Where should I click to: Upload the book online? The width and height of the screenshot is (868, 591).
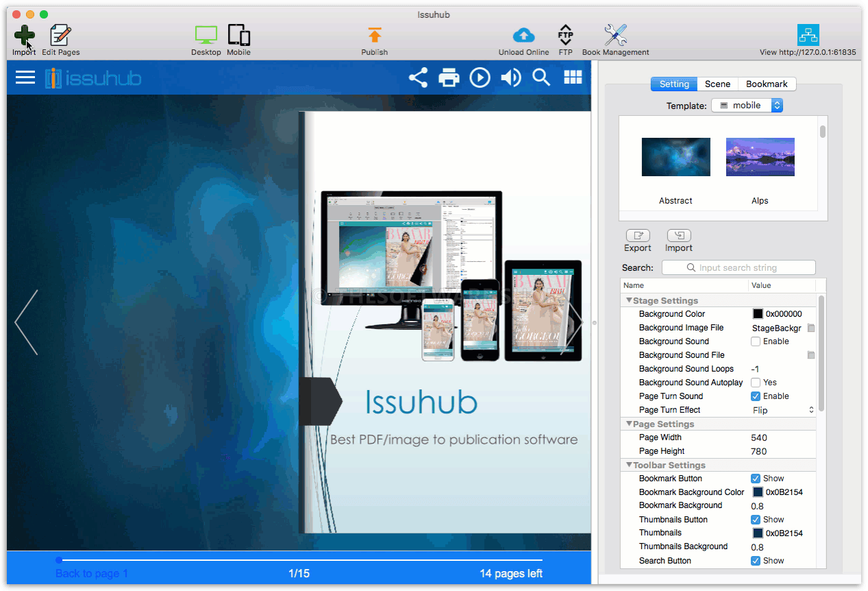(523, 34)
